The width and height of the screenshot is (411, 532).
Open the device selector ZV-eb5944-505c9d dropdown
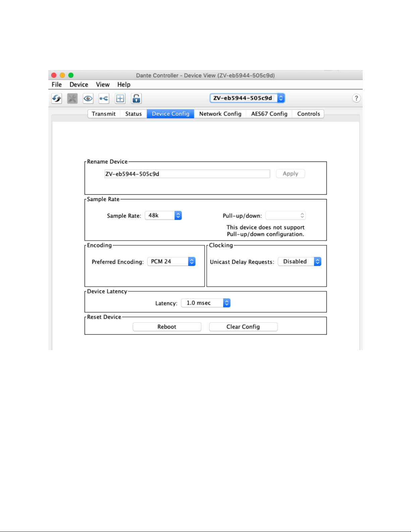247,98
